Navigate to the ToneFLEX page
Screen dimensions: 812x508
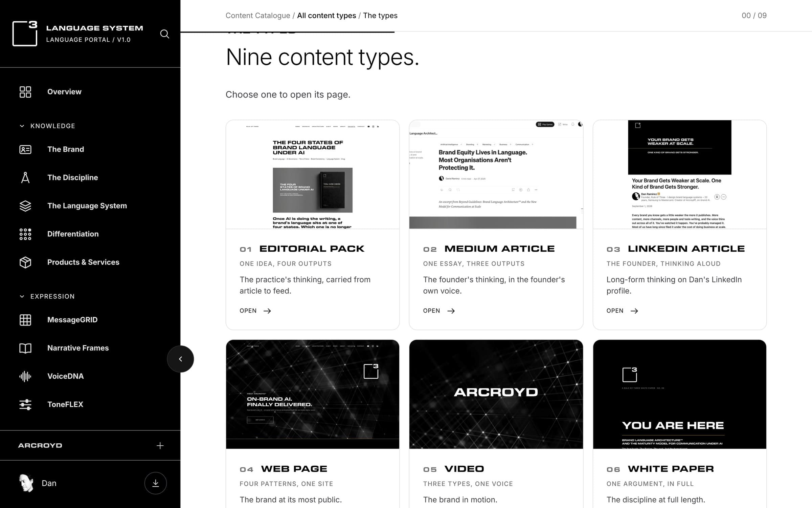(x=65, y=404)
